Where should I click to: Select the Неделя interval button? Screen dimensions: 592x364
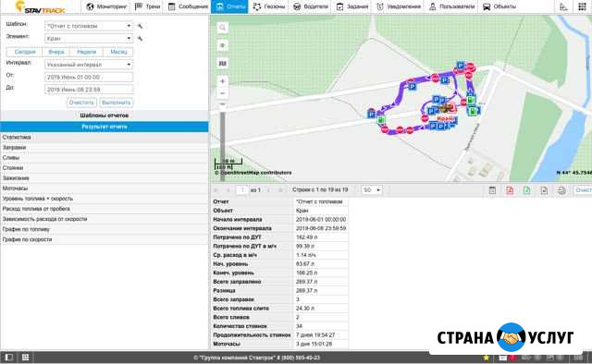[86, 52]
